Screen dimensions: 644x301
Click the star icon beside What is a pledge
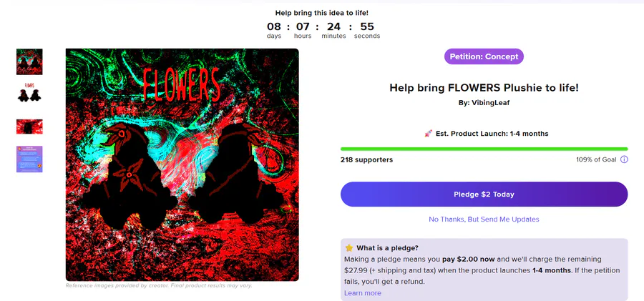tap(349, 247)
